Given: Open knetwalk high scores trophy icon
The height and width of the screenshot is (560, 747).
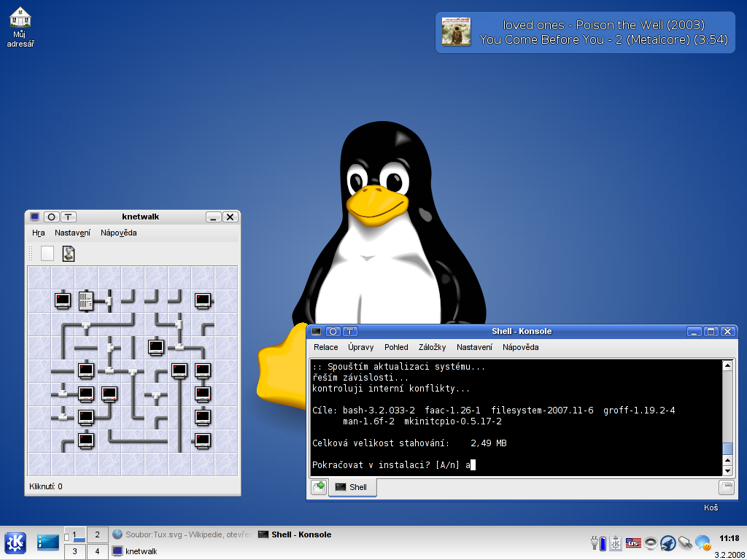Looking at the screenshot, I should 69,253.
